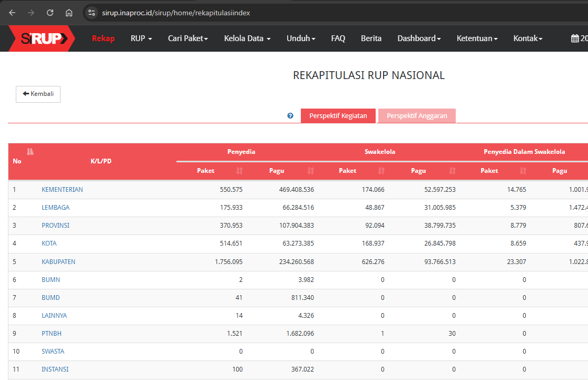
Task: Click the browser forward arrow
Action: tap(31, 13)
